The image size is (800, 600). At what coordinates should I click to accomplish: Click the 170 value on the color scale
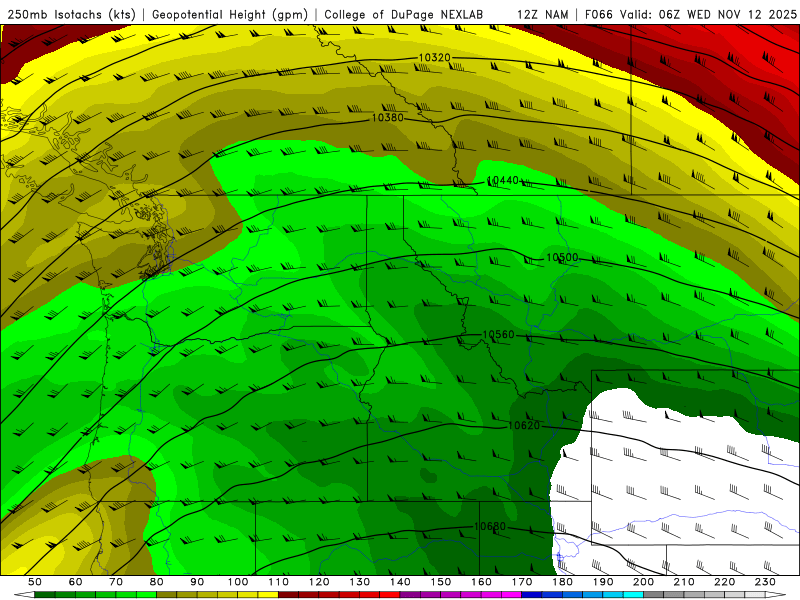point(521,582)
